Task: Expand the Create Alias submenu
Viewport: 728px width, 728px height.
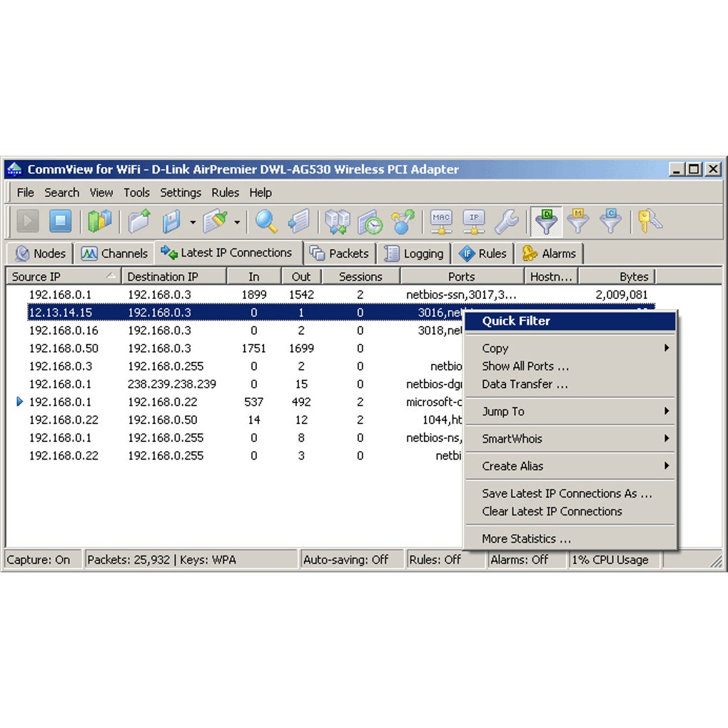Action: point(570,466)
